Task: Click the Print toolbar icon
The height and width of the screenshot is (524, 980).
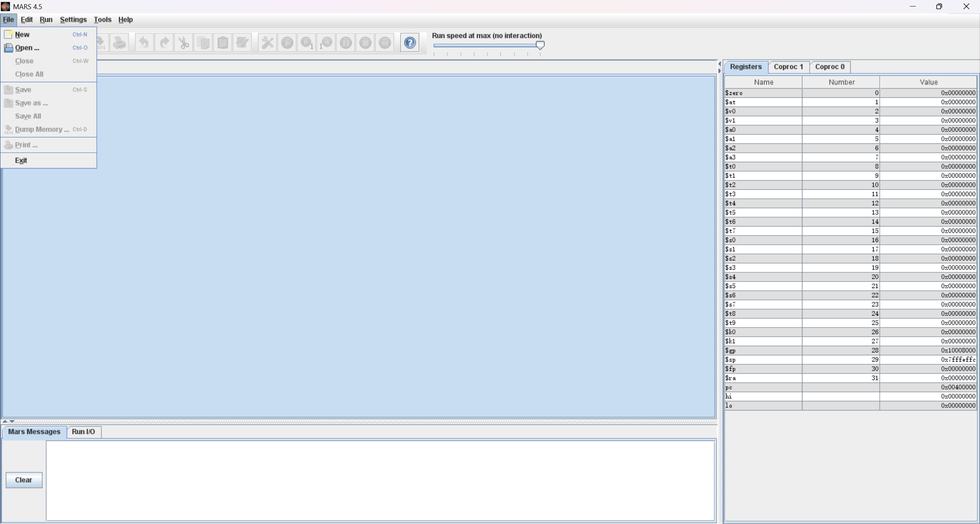Action: point(119,43)
